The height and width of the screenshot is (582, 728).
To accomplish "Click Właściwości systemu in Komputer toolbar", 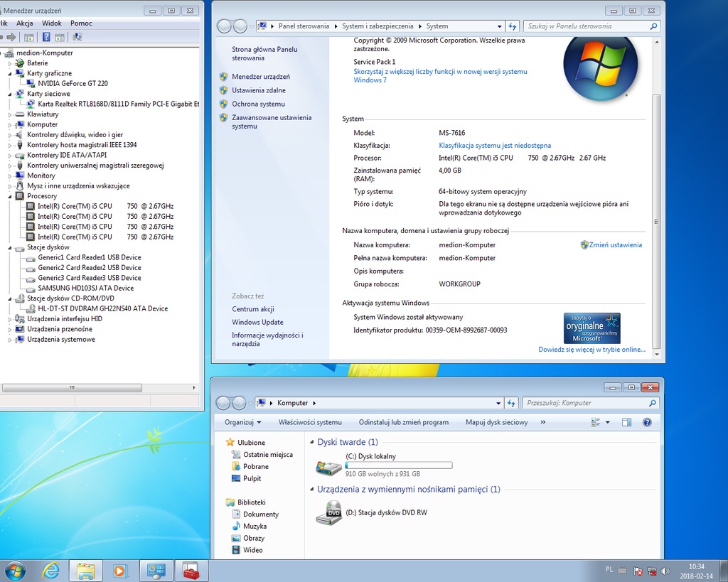I will click(310, 422).
